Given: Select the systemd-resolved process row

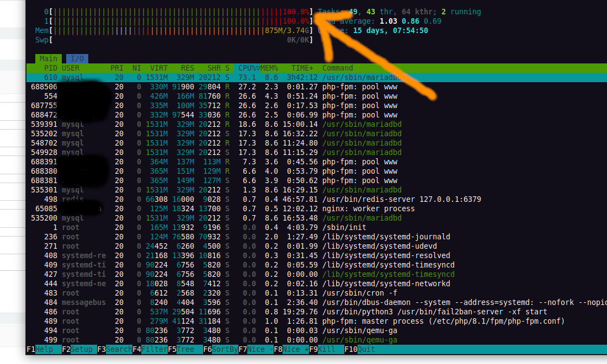Looking at the screenshot, I should [x=317, y=256].
